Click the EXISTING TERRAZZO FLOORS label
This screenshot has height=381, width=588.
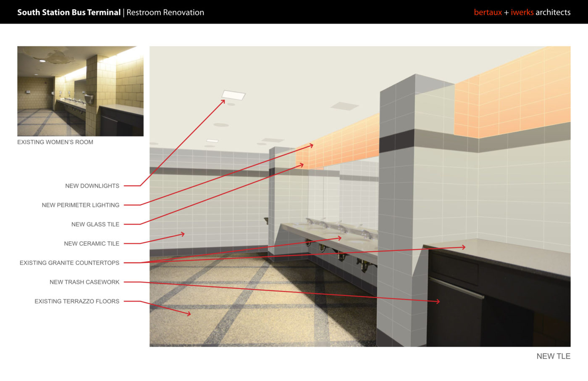point(76,301)
